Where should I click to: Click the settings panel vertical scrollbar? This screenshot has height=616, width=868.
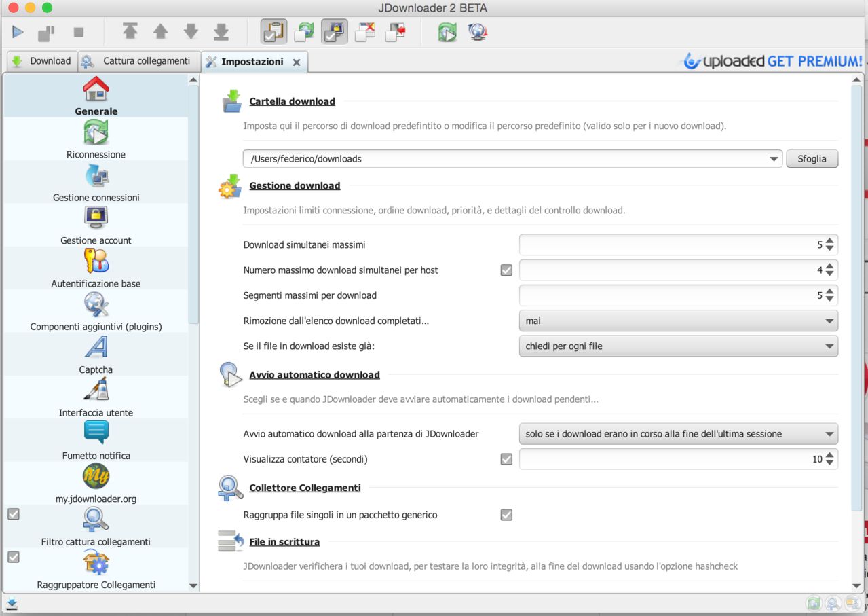(857, 299)
